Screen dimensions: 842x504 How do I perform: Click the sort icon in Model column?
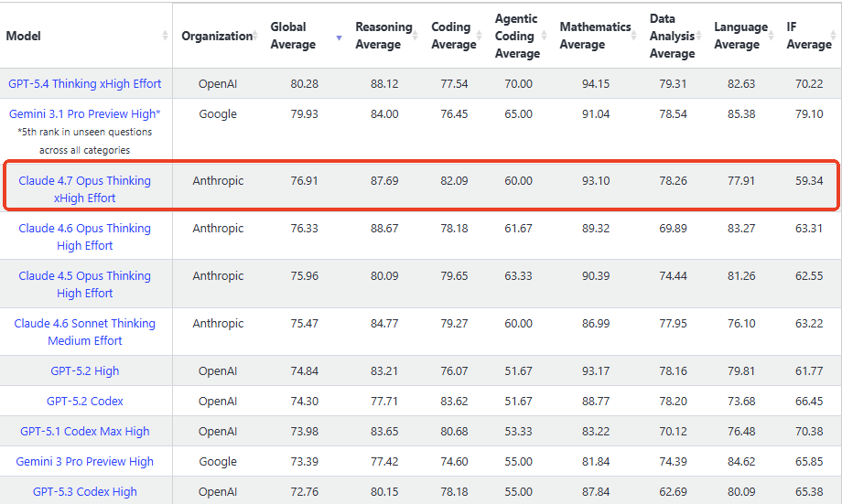pyautogui.click(x=165, y=36)
